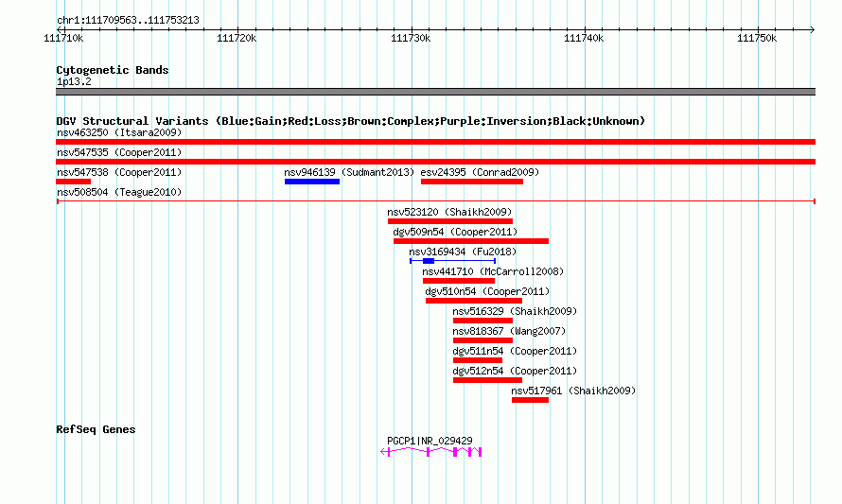
Task: Select the dgv512n54 red bar
Action: (487, 380)
